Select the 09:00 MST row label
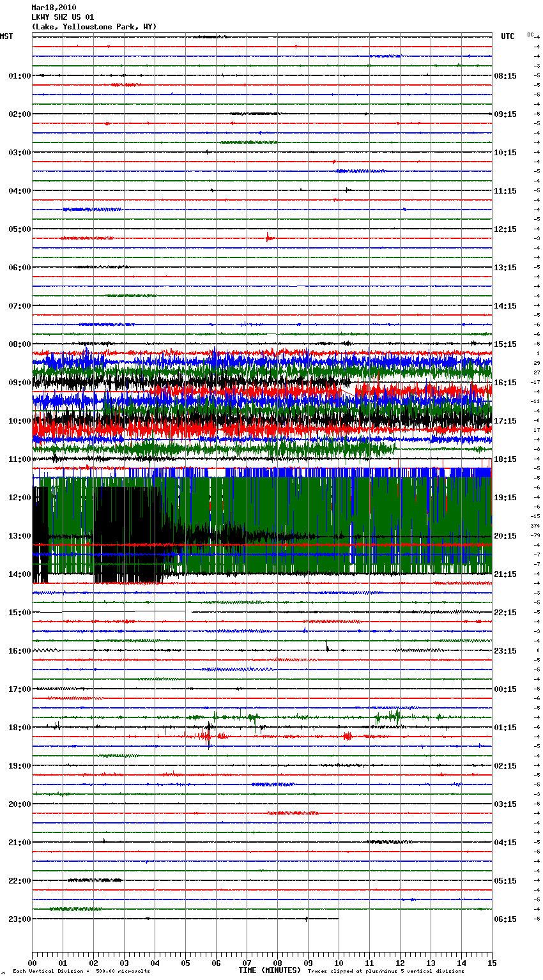The image size is (543, 980). [20, 383]
